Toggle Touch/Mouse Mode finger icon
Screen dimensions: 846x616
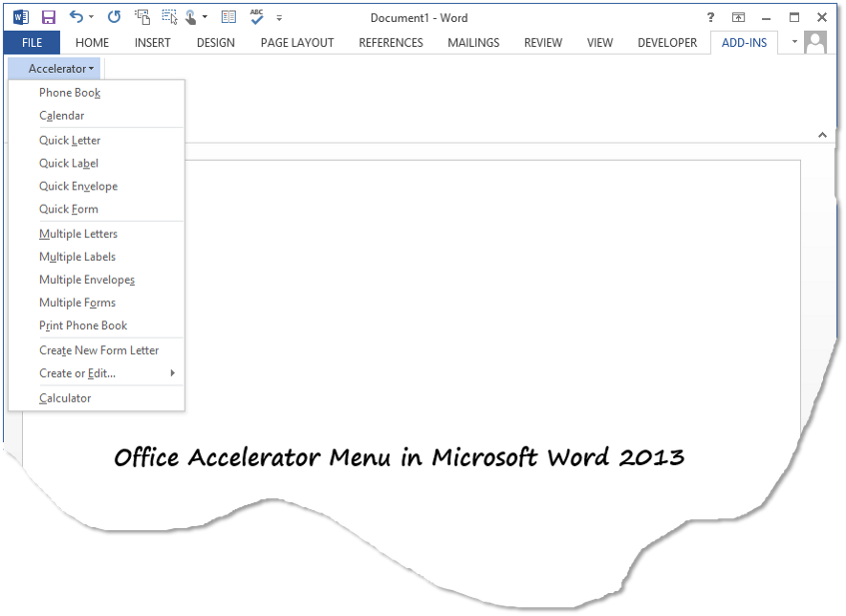191,17
